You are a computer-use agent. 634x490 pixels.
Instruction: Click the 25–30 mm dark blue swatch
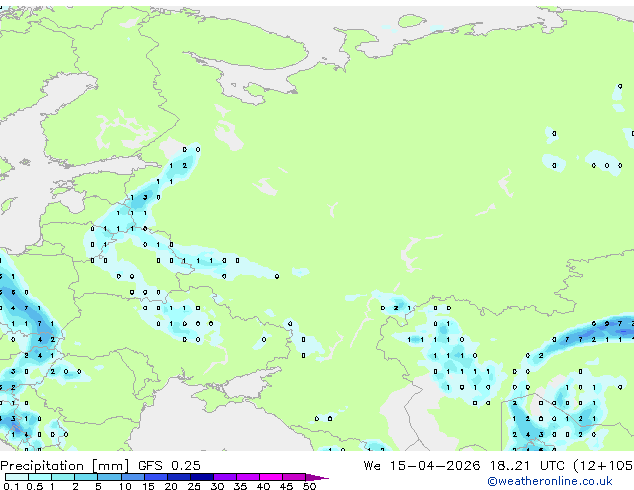click(202, 477)
